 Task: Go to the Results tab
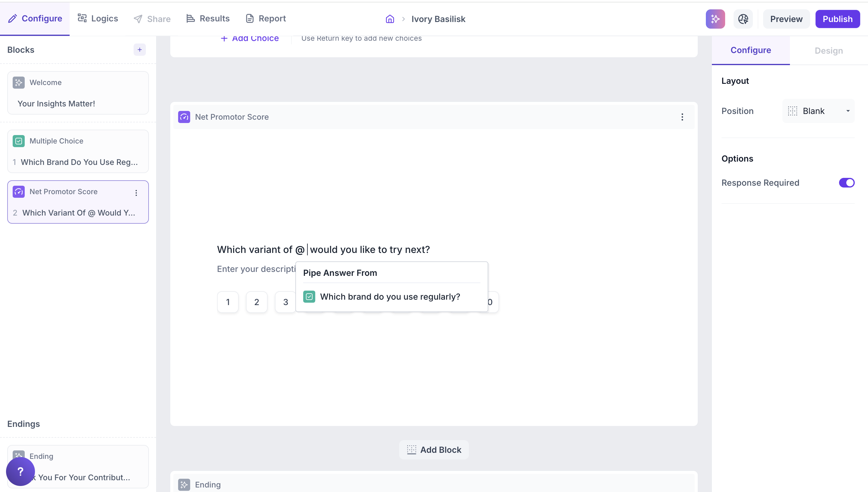point(208,19)
